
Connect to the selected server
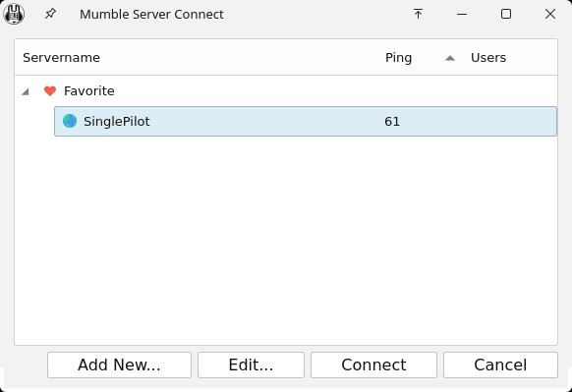[x=373, y=365]
